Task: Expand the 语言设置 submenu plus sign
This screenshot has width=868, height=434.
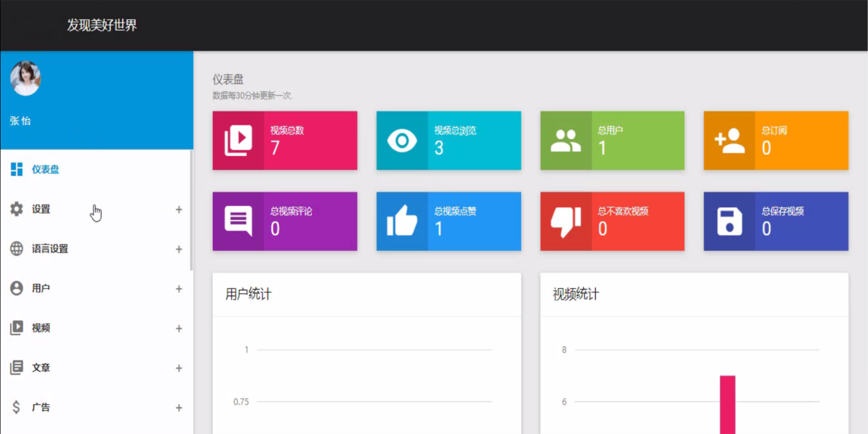Action: [x=179, y=249]
